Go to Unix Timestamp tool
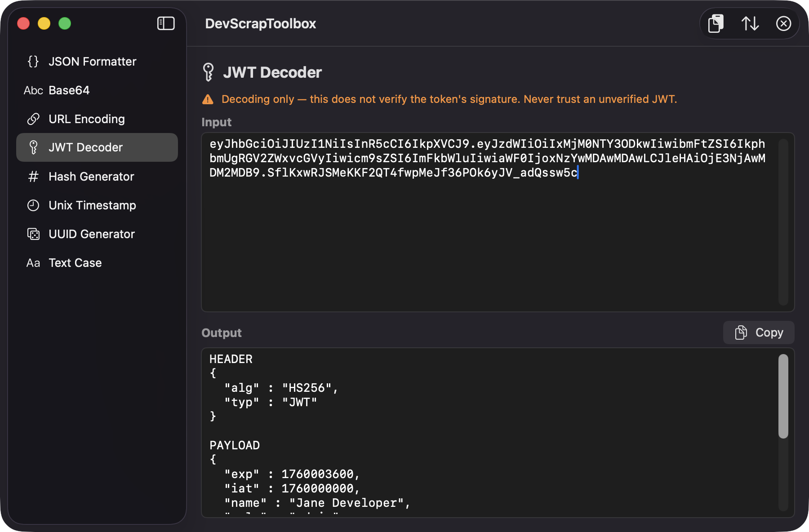The image size is (809, 532). [97, 205]
